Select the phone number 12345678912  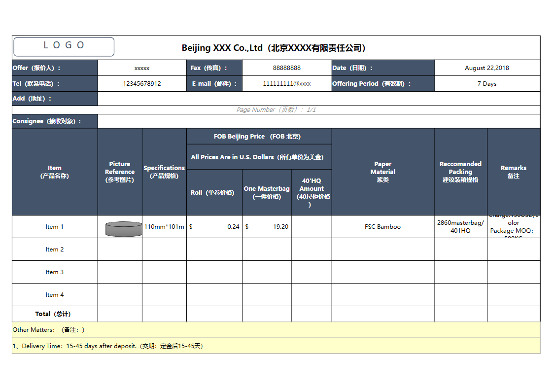[142, 84]
